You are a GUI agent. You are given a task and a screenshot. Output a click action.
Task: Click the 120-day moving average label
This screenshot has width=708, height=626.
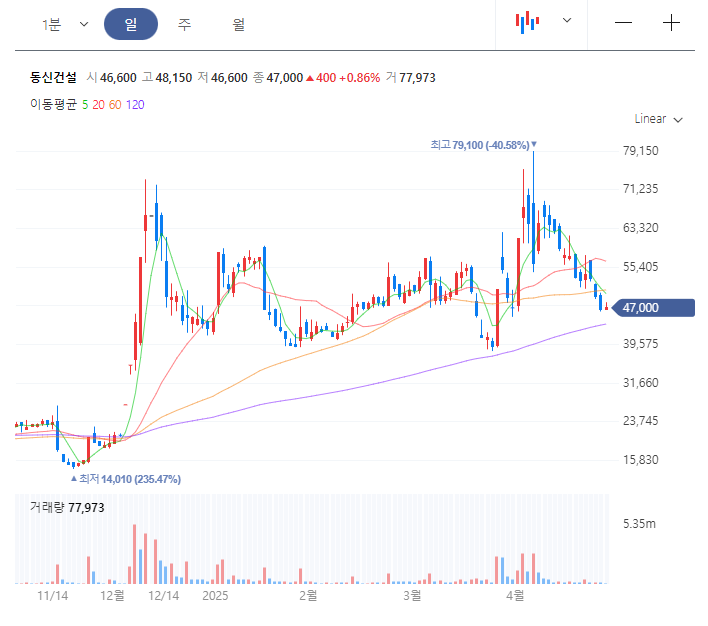click(x=135, y=105)
